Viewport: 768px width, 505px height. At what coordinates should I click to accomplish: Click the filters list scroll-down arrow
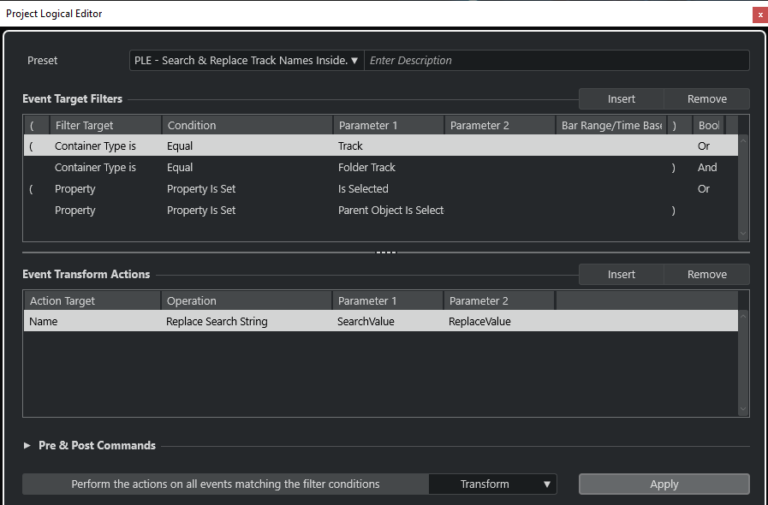pyautogui.click(x=743, y=234)
